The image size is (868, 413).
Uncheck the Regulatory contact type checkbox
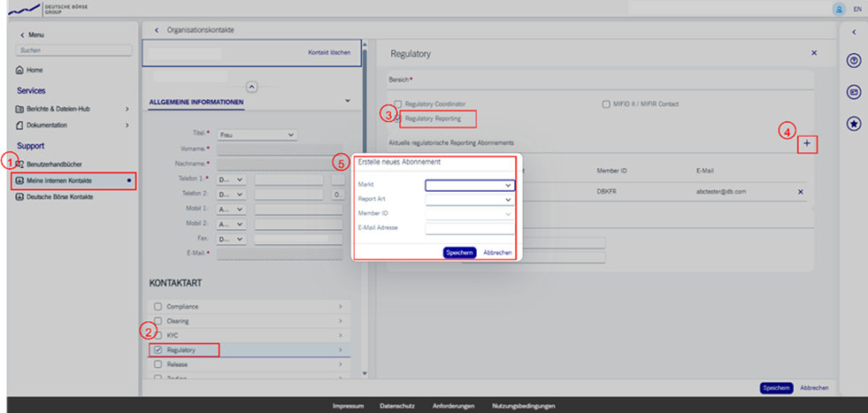(x=158, y=350)
